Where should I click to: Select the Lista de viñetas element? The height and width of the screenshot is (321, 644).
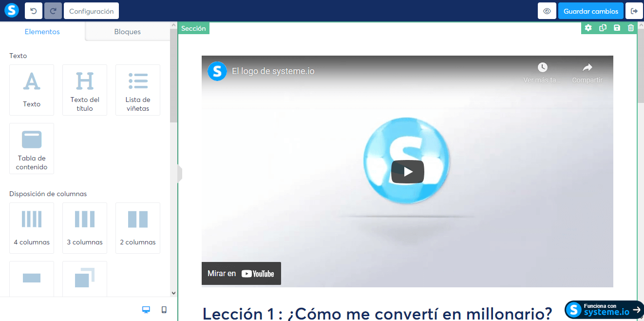pos(138,90)
